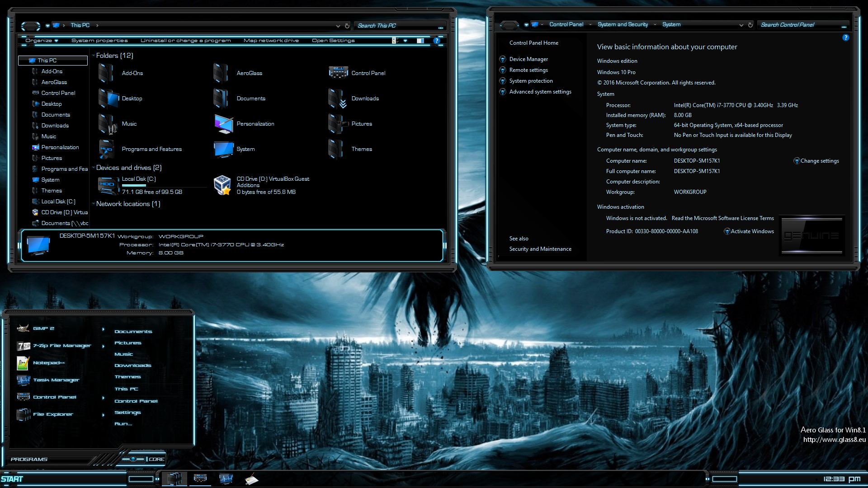Expand the File Explorer submenu arrow

tap(104, 415)
